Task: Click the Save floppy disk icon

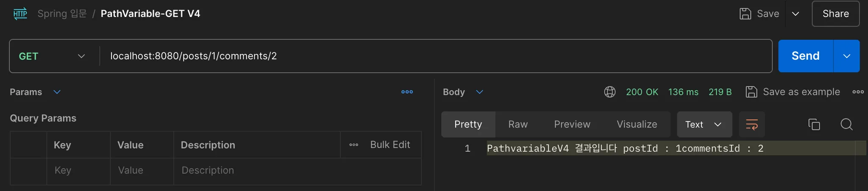Action: (745, 14)
